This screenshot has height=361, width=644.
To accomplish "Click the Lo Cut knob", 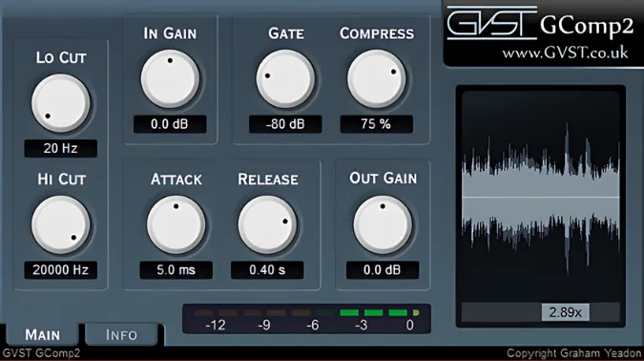I will click(x=61, y=103).
